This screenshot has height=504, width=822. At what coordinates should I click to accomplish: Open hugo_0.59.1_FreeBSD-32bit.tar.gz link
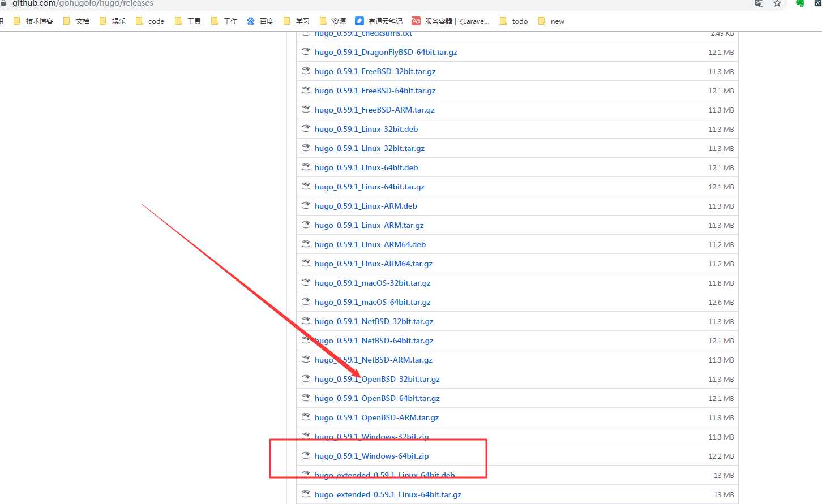(375, 71)
